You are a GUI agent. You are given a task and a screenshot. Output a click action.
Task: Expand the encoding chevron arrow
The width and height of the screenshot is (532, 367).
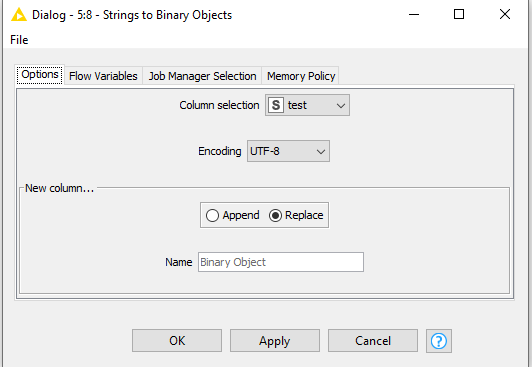(x=321, y=152)
